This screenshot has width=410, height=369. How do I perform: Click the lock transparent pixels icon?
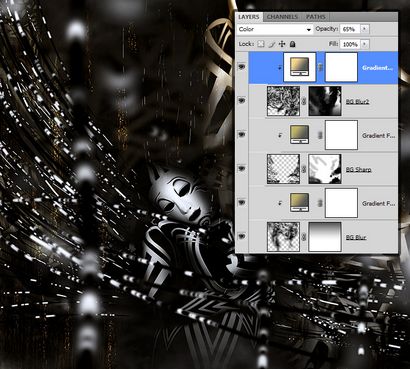[261, 44]
